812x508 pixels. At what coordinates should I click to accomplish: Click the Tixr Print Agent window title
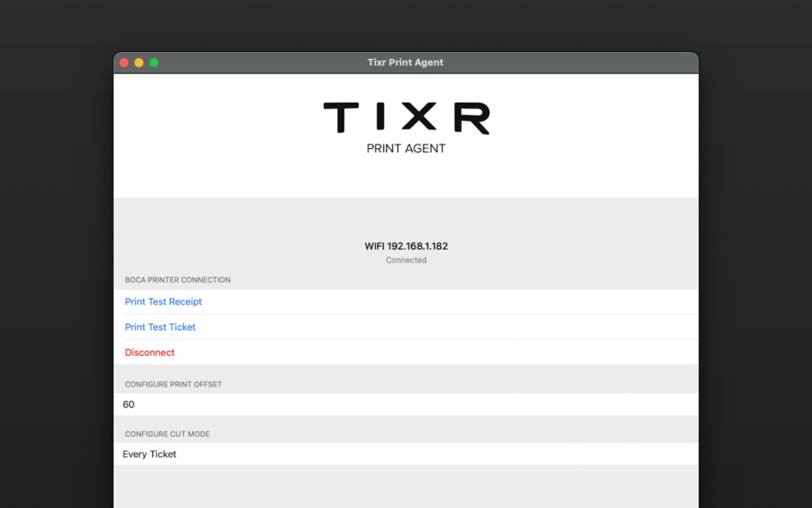coord(405,62)
